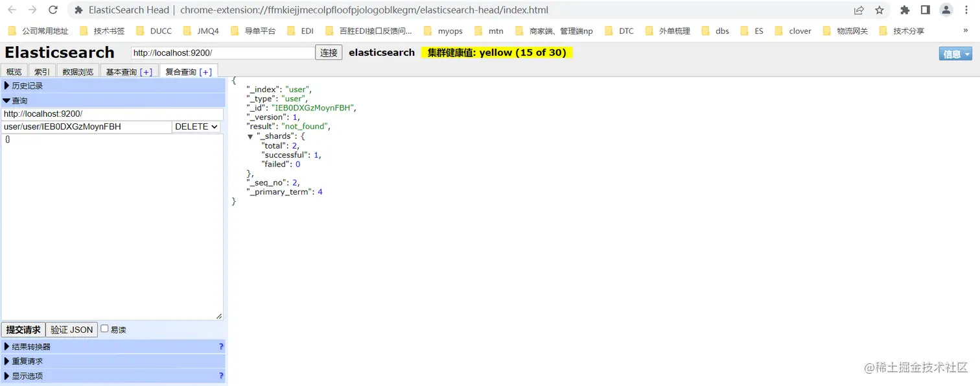Viewport: 980px width, 386px height.
Task: Click the 集群健康值 yellow status label
Action: point(497,53)
